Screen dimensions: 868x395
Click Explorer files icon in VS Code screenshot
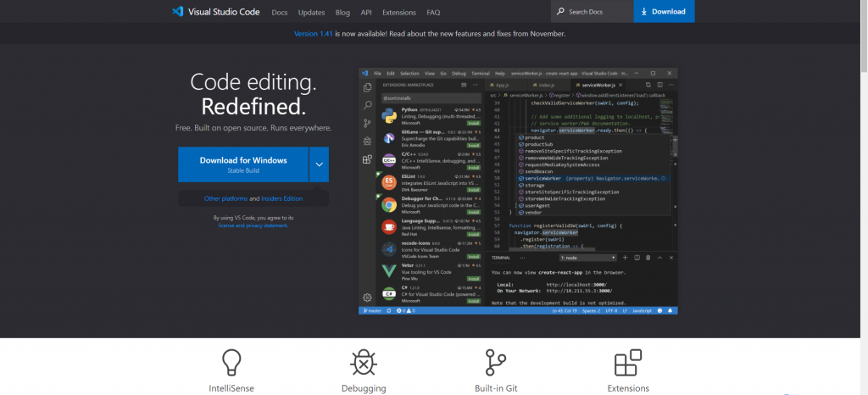(x=367, y=87)
